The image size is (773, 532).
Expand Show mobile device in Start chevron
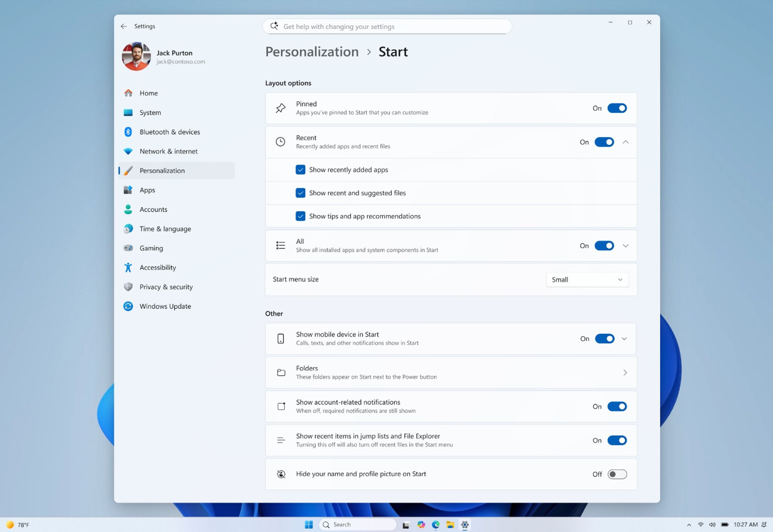pyautogui.click(x=624, y=339)
